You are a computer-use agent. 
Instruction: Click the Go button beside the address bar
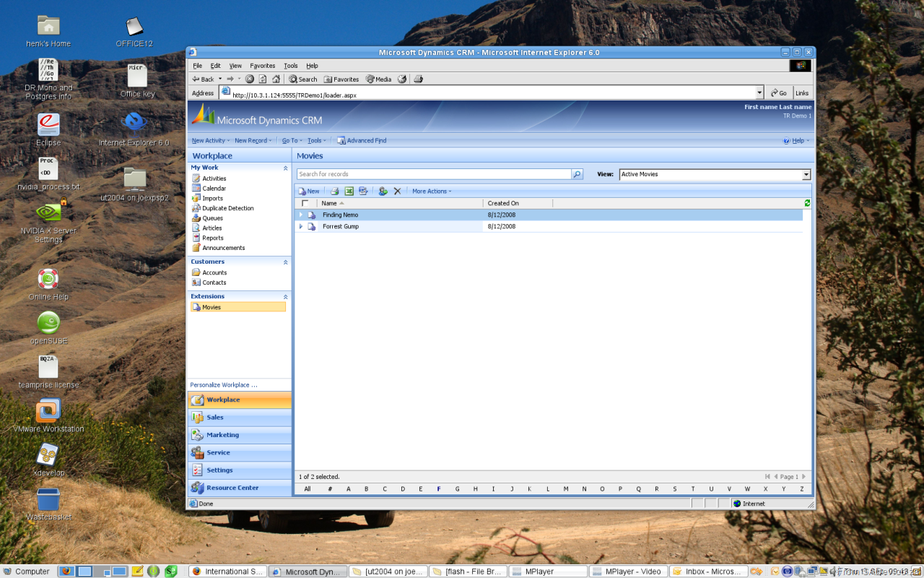pyautogui.click(x=778, y=92)
